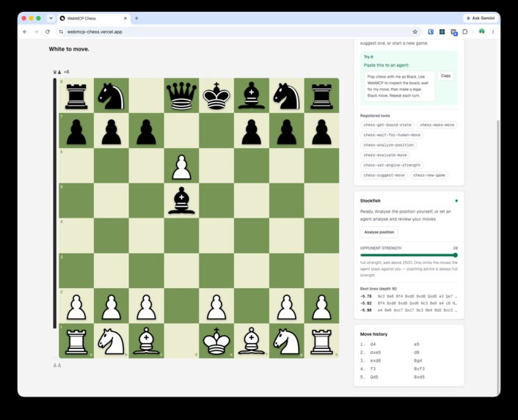Click the address bar URL webmcp-chess.vercel.app
This screenshot has width=518, height=420.
click(x=95, y=32)
